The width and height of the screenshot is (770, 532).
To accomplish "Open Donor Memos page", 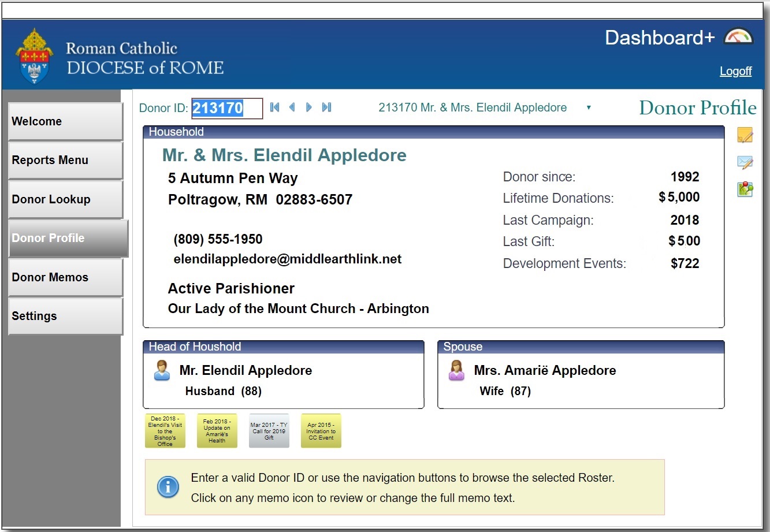I will pos(65,277).
